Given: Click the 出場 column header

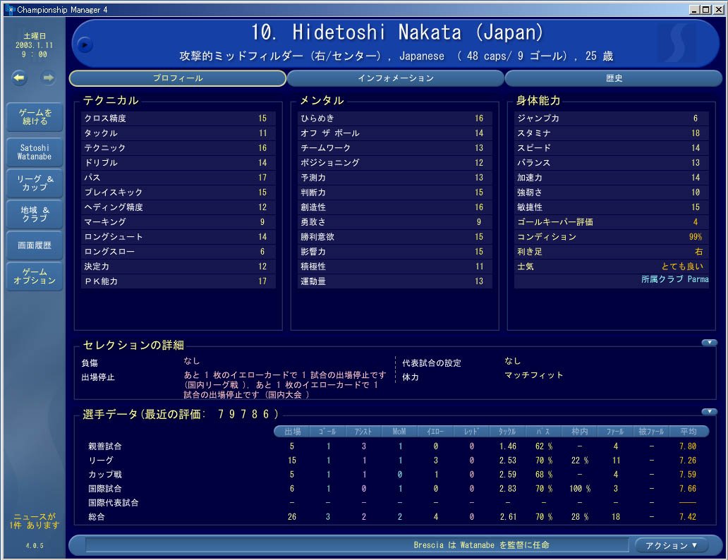Looking at the screenshot, I should 292,432.
